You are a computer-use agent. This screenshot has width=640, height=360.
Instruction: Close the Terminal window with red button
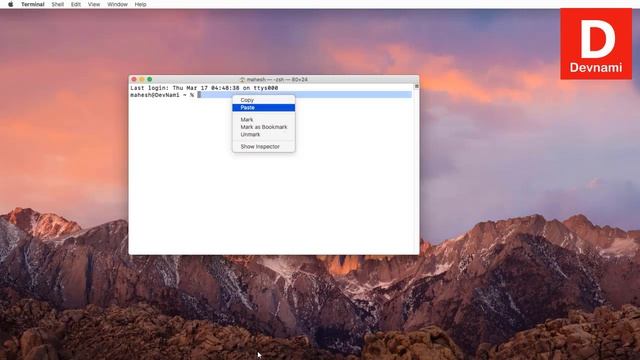pyautogui.click(x=134, y=79)
